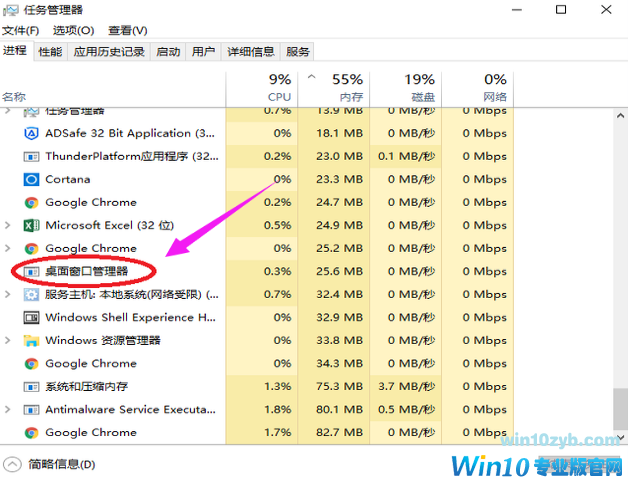The width and height of the screenshot is (628, 480).
Task: Expand the Google Chrome 25.2 MB process
Action: coord(8,248)
